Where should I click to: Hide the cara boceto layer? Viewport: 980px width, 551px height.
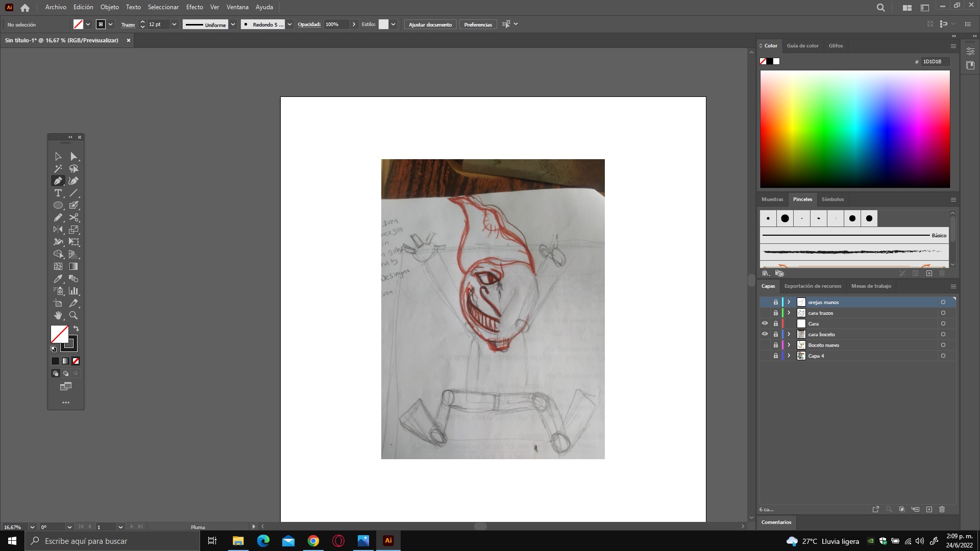765,335
